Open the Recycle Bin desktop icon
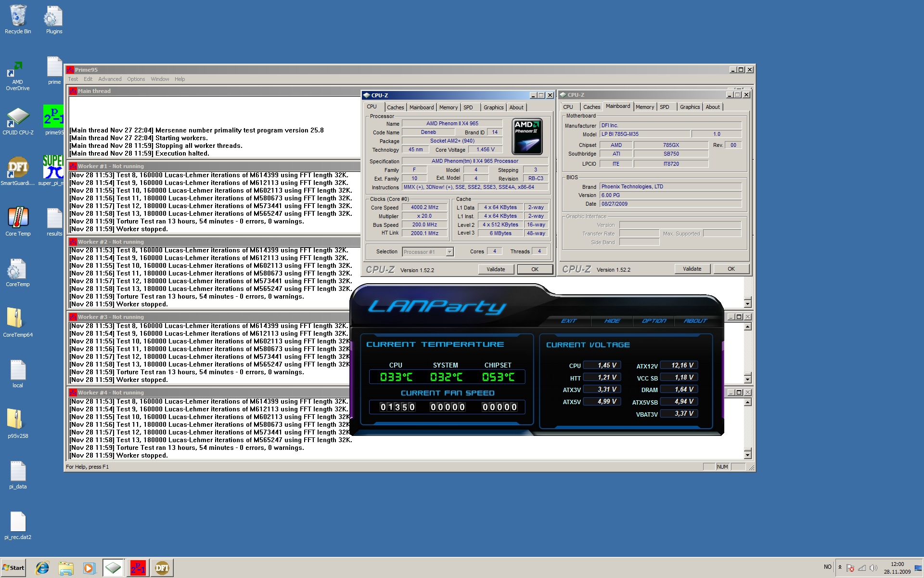 (18, 19)
